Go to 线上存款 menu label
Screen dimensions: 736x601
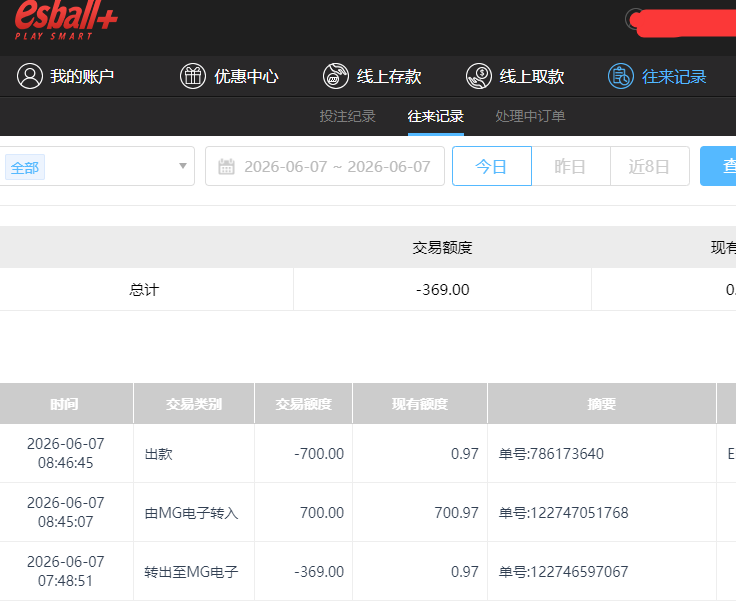pos(389,77)
